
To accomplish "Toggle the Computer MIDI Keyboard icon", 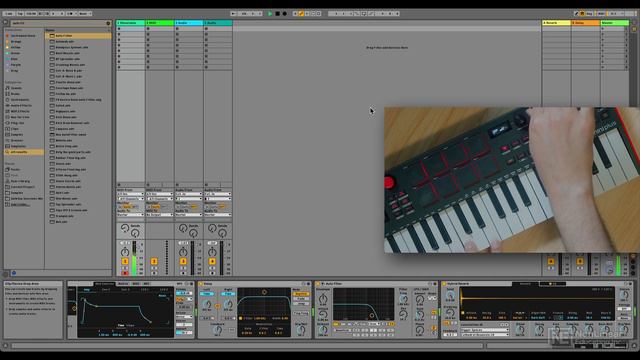I will (x=582, y=13).
